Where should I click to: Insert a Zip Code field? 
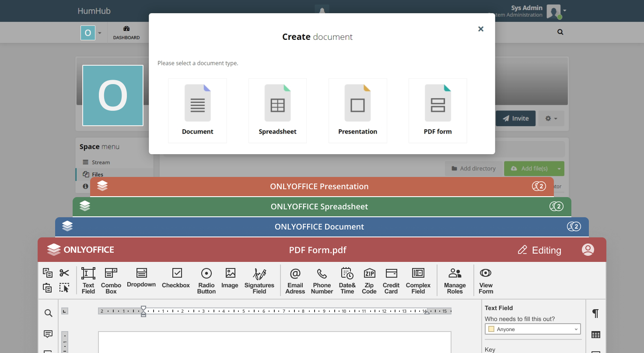click(x=369, y=281)
